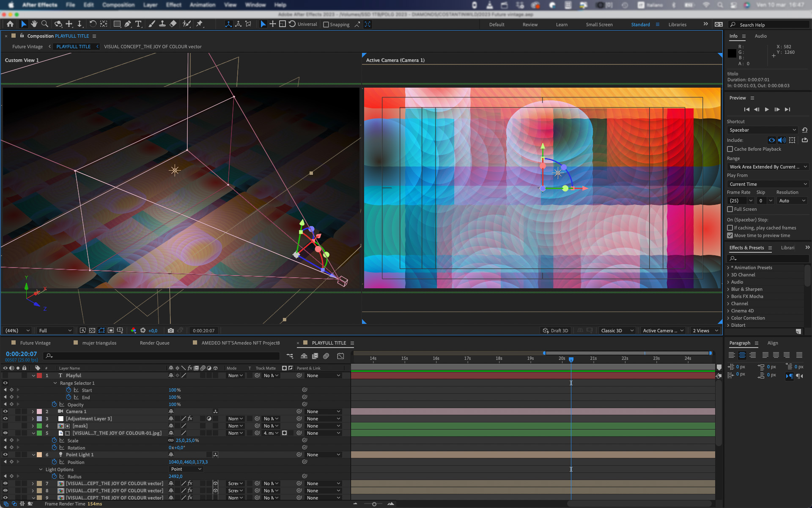Select the Puppet Pin tool
Screen dimensions: 812x508
click(x=200, y=24)
